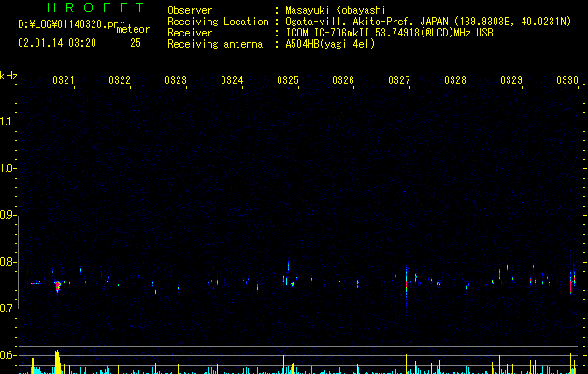Click the date stamp 02.01.14 03:20
The image size is (588, 374).
click(x=57, y=43)
